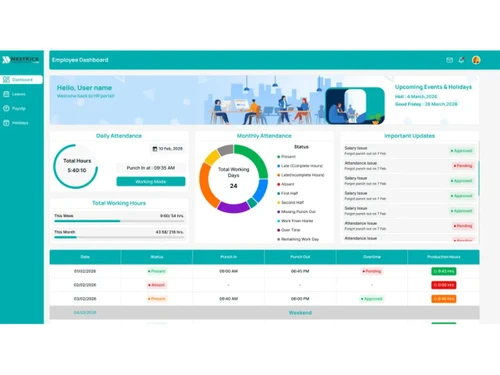Select the Second Half legend entry
500x375 pixels.
[x=291, y=202]
